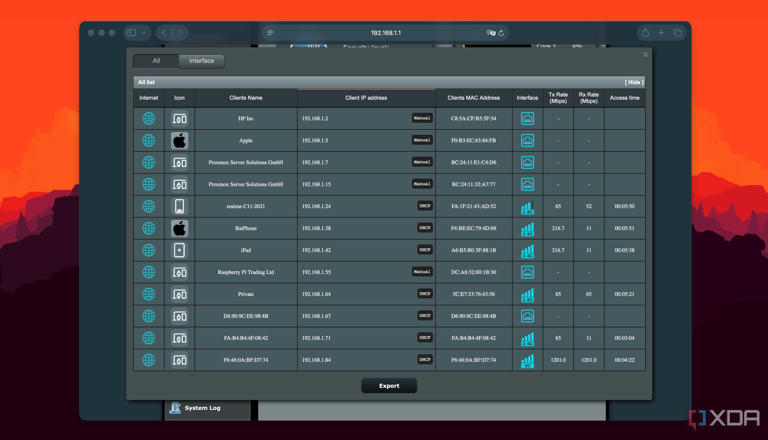Image resolution: width=768 pixels, height=440 pixels.
Task: Click the device icon for Raspberry Pi Trading Ltd
Action: [x=179, y=272]
